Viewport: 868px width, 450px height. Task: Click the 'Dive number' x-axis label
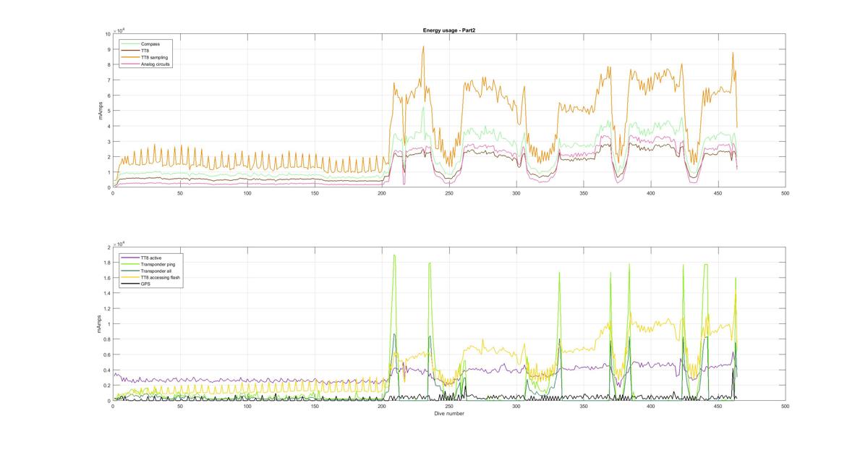coord(449,414)
